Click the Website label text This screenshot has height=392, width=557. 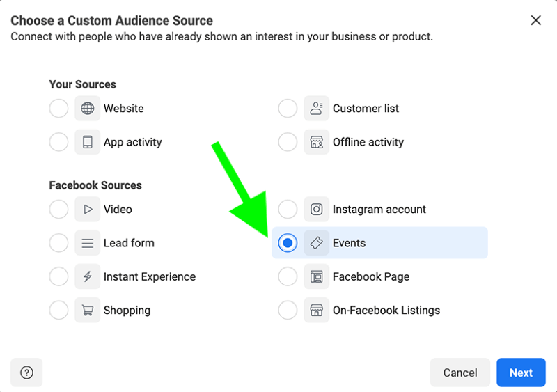tap(124, 108)
